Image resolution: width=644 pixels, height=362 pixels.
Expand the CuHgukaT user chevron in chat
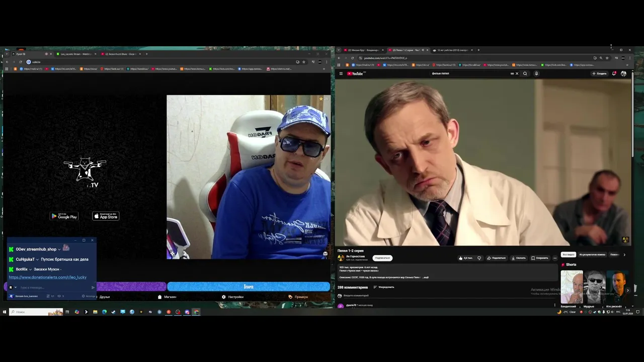click(37, 259)
